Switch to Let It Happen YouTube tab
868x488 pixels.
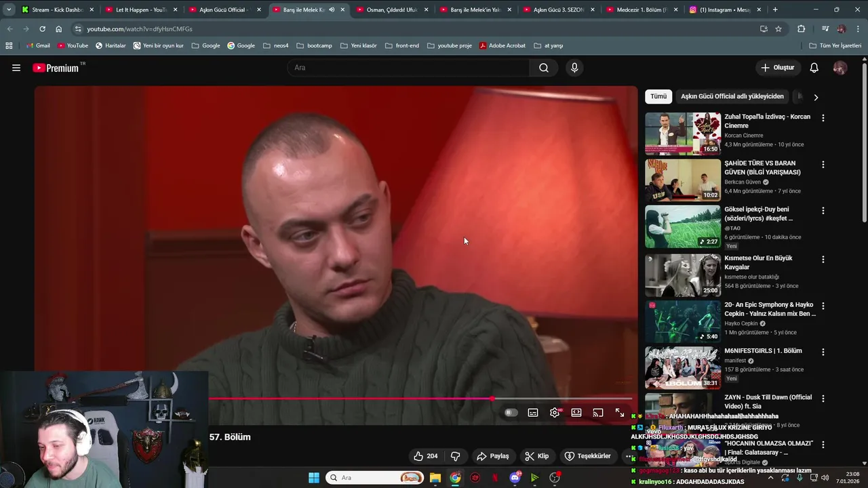(x=141, y=9)
